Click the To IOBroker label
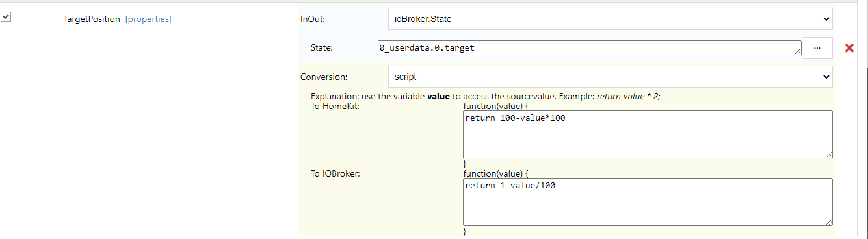Image resolution: width=868 pixels, height=239 pixels. [335, 174]
